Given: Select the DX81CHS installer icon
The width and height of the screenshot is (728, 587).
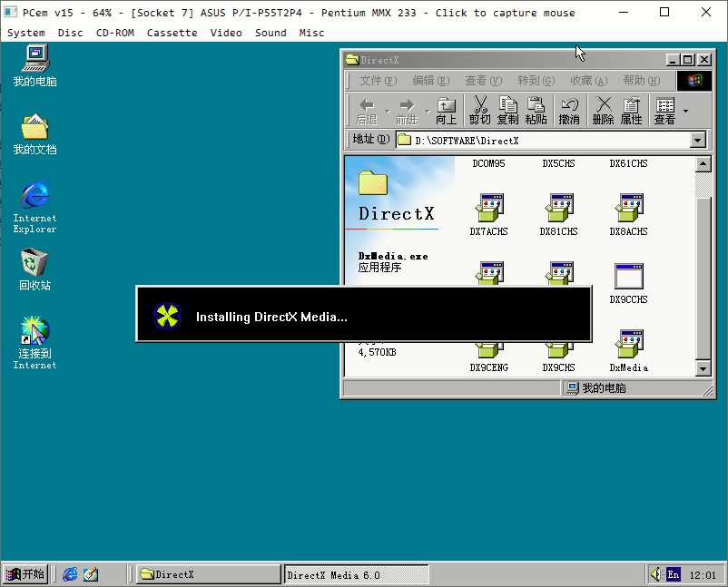Looking at the screenshot, I should 558,215.
